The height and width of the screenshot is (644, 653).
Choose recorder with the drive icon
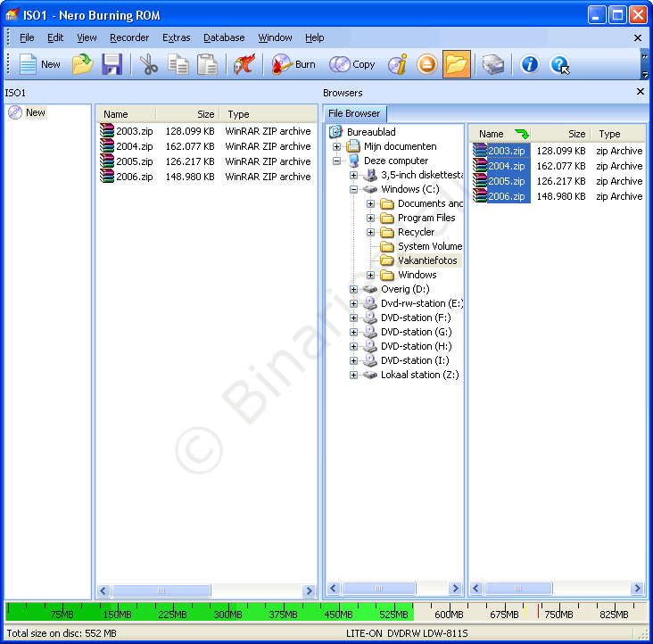click(x=493, y=64)
